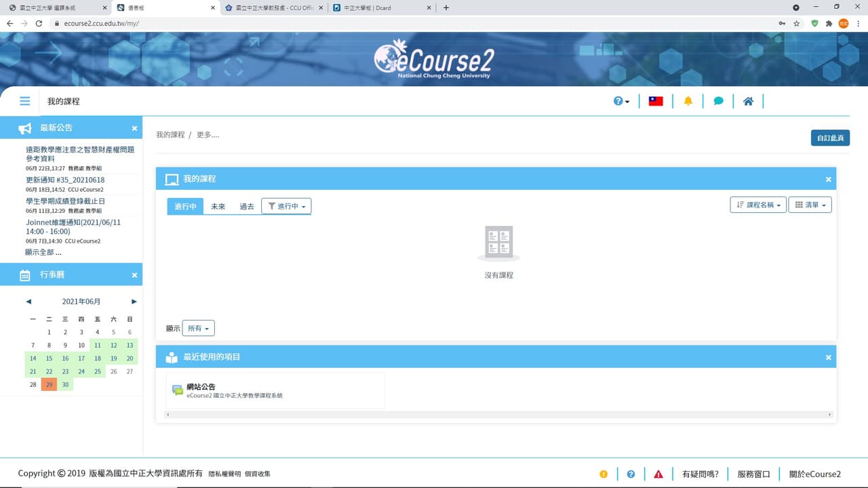Click the home icon in the navbar
868x488 pixels.
click(748, 100)
